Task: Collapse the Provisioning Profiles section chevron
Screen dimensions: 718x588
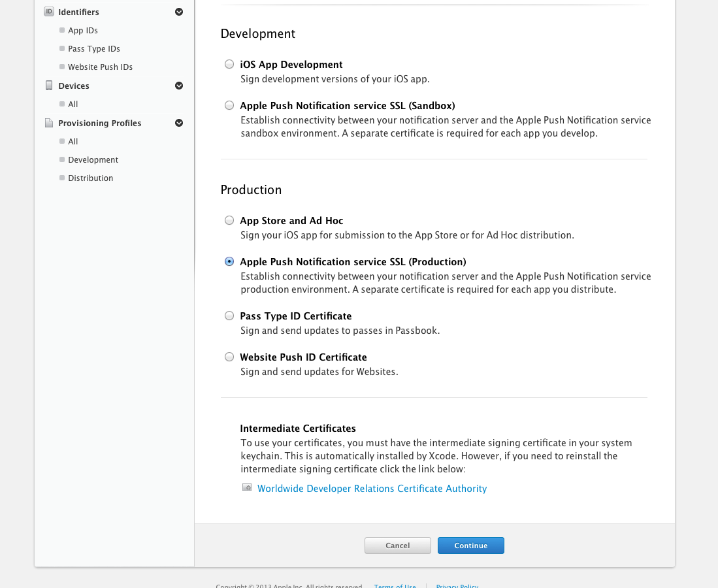Action: tap(179, 123)
